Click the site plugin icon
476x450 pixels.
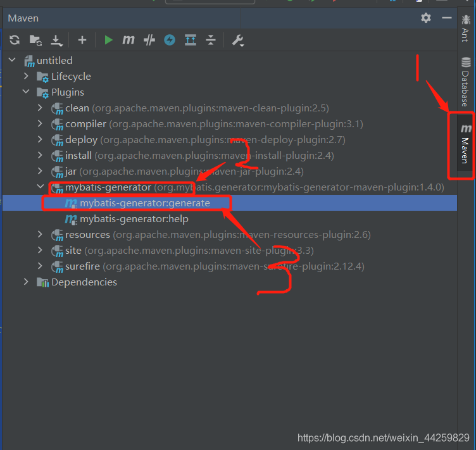click(57, 251)
